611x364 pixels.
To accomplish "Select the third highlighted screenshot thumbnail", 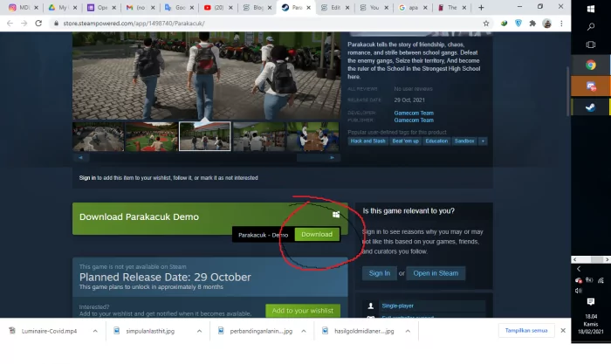I will [205, 136].
